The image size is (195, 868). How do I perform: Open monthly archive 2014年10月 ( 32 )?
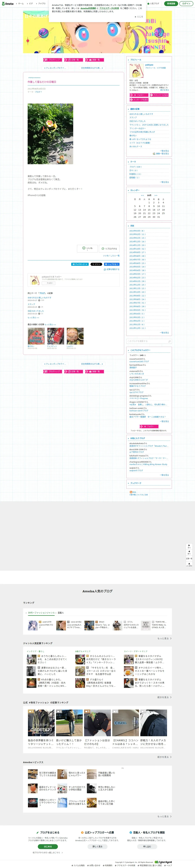137,249
